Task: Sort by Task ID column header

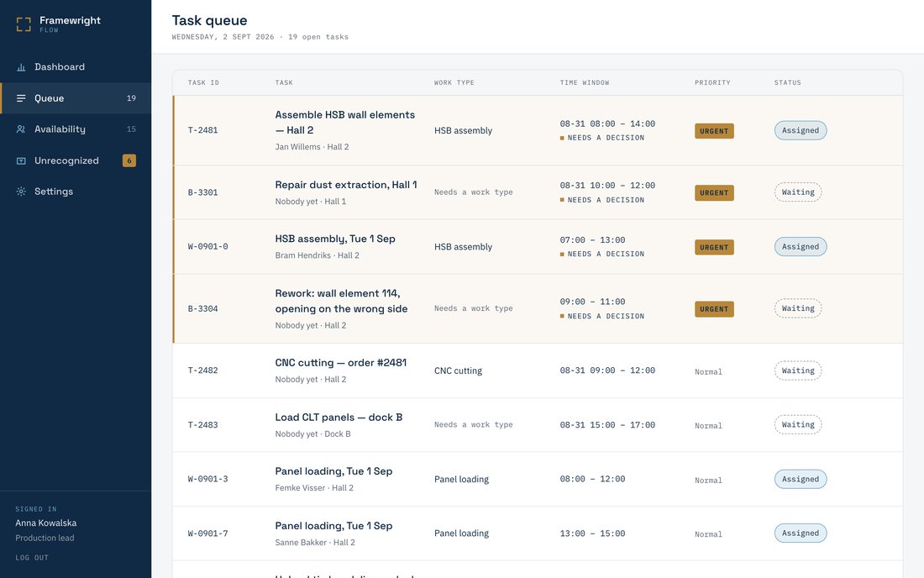Action: coord(203,82)
